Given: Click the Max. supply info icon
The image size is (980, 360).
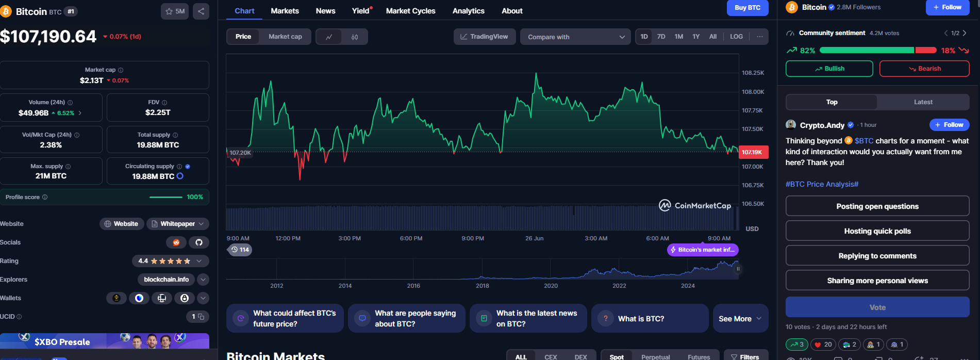Looking at the screenshot, I should [68, 167].
